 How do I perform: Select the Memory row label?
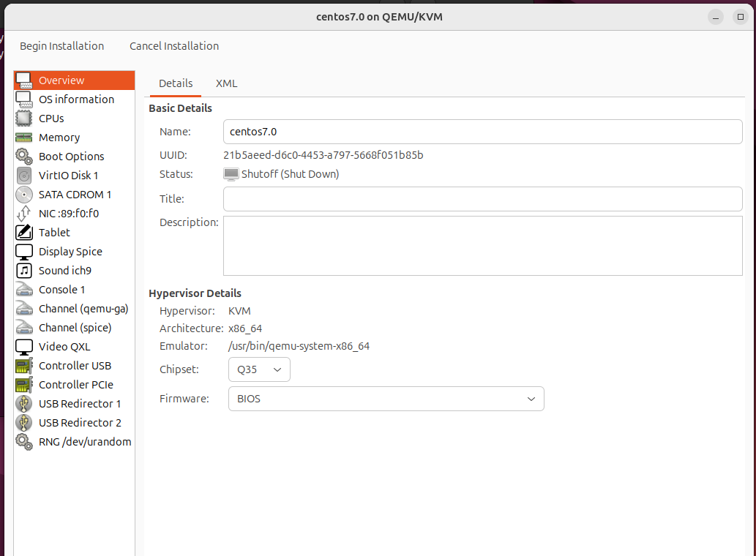59,138
